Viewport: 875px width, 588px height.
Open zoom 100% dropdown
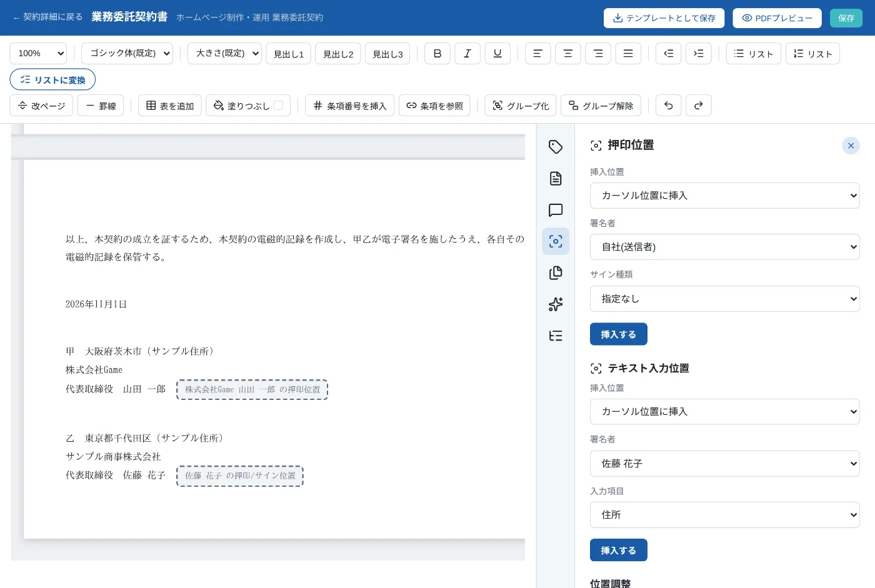coord(38,54)
